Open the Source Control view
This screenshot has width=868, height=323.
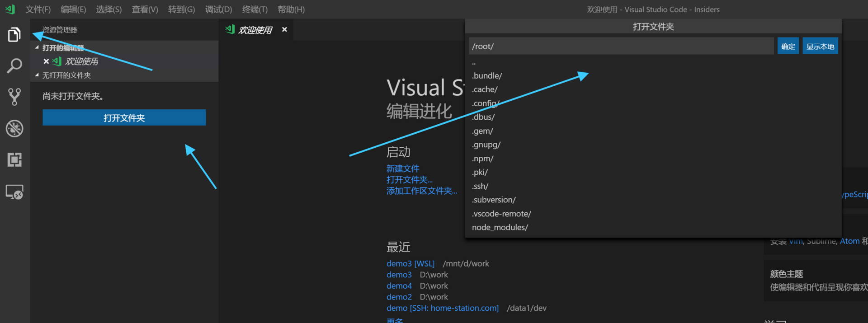coord(14,97)
